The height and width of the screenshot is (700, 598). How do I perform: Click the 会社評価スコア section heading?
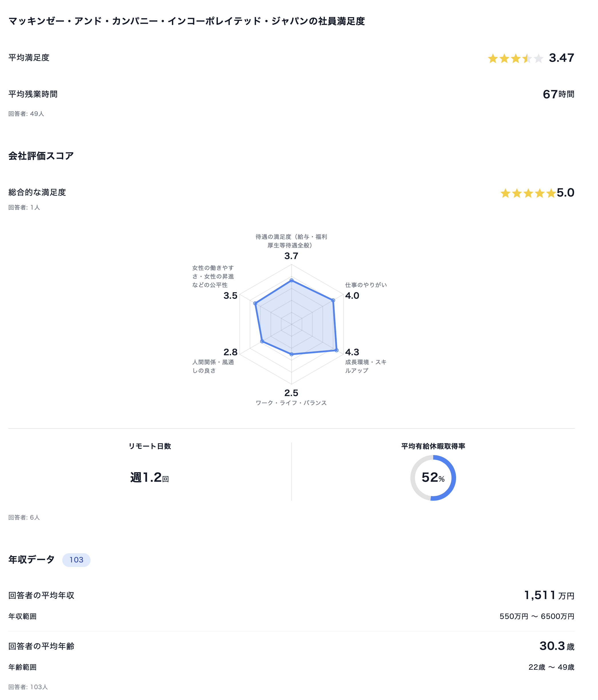[41, 156]
